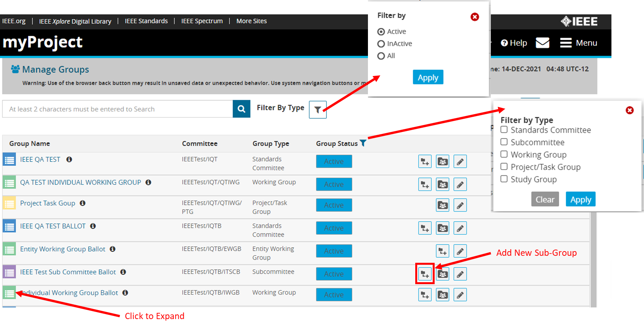The image size is (644, 328).
Task: Check Working Group filter box
Action: point(504,154)
